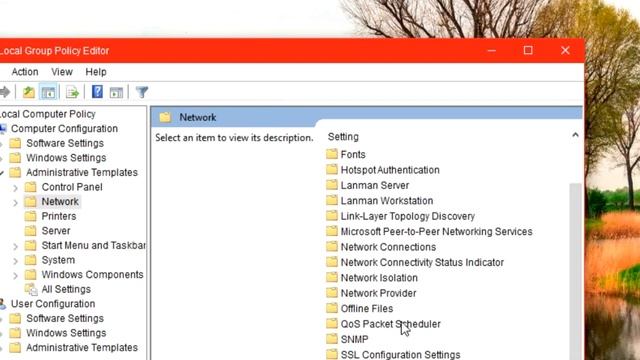Screen dimensions: 640x360
Task: Open the Help toolbar icon
Action: (x=97, y=92)
